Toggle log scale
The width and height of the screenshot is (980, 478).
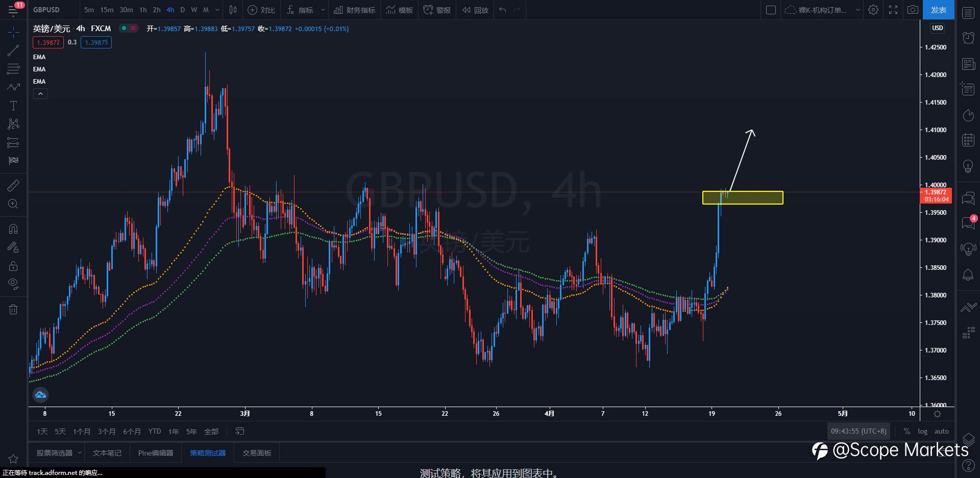tap(922, 432)
